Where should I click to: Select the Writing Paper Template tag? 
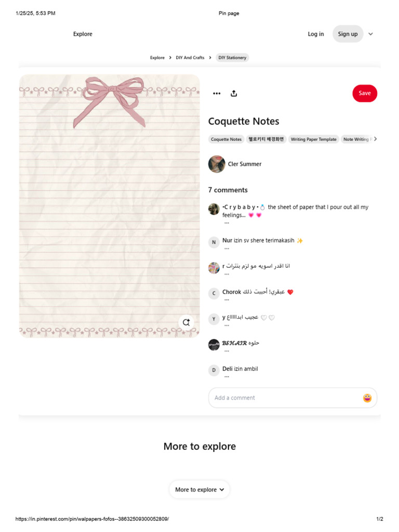(x=313, y=139)
